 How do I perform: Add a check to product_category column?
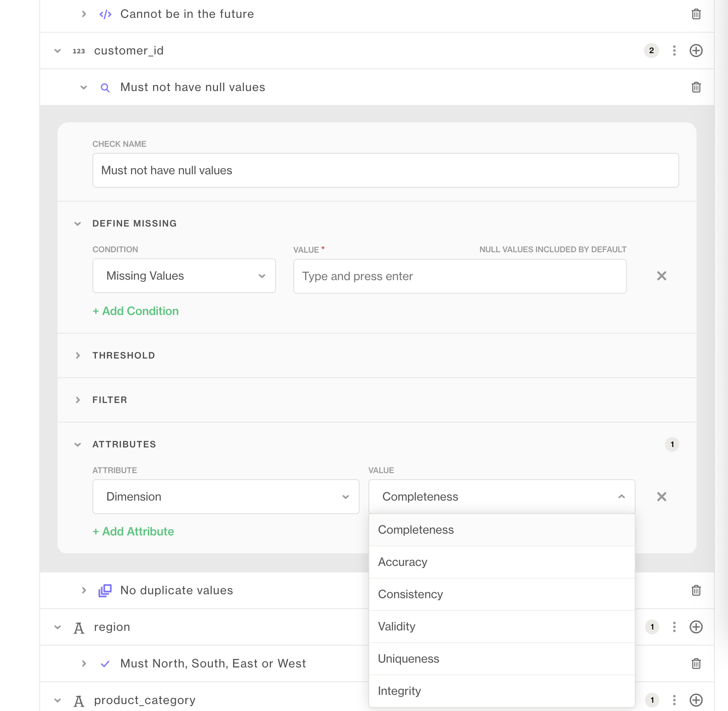click(696, 700)
